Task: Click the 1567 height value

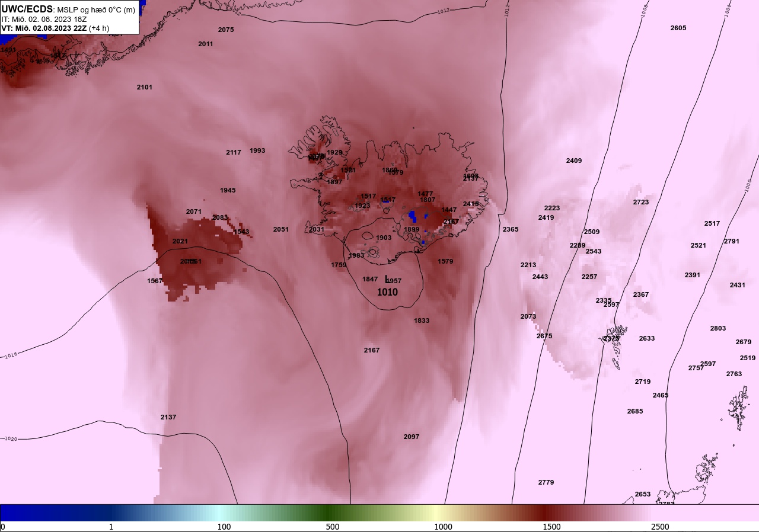Action: click(x=155, y=281)
